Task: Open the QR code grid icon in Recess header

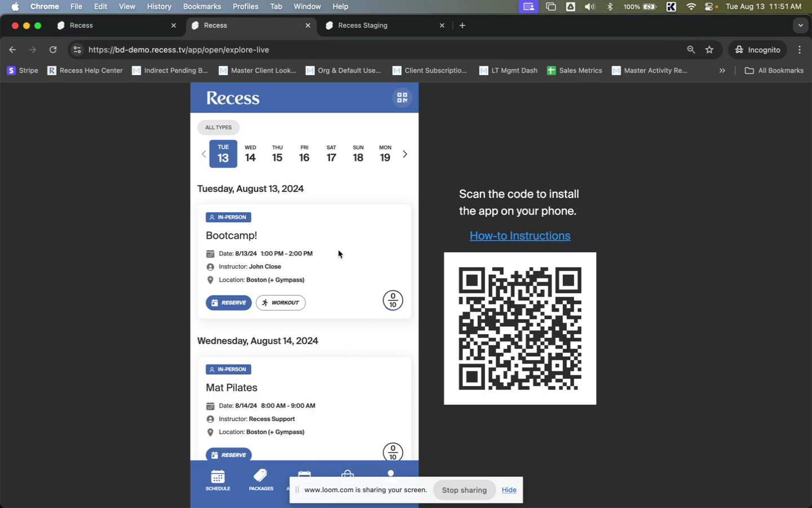Action: [402, 98]
